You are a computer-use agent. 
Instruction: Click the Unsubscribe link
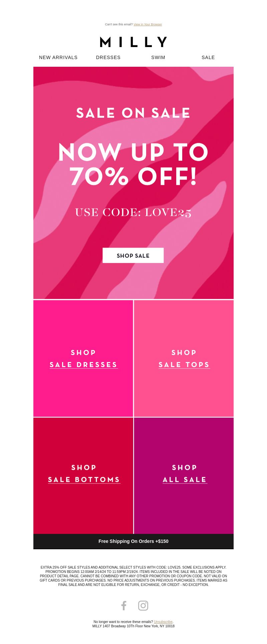pyautogui.click(x=163, y=622)
